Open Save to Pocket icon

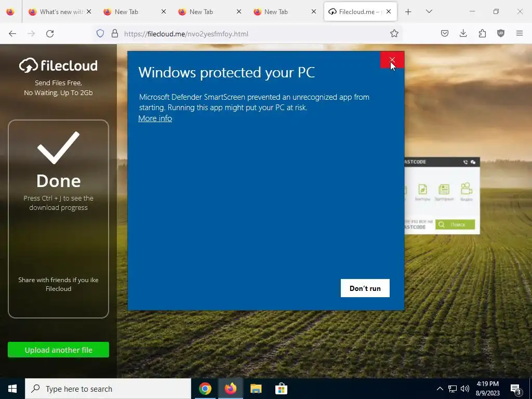click(x=445, y=33)
